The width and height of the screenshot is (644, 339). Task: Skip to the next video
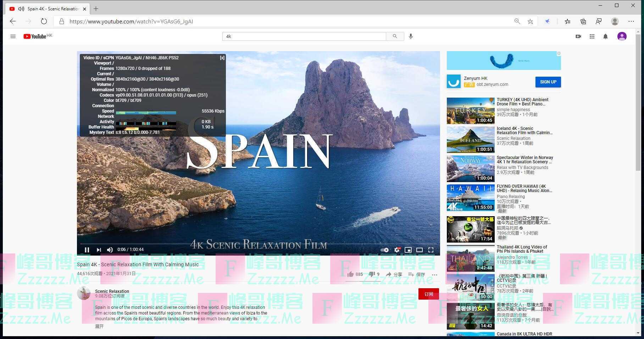coord(99,250)
